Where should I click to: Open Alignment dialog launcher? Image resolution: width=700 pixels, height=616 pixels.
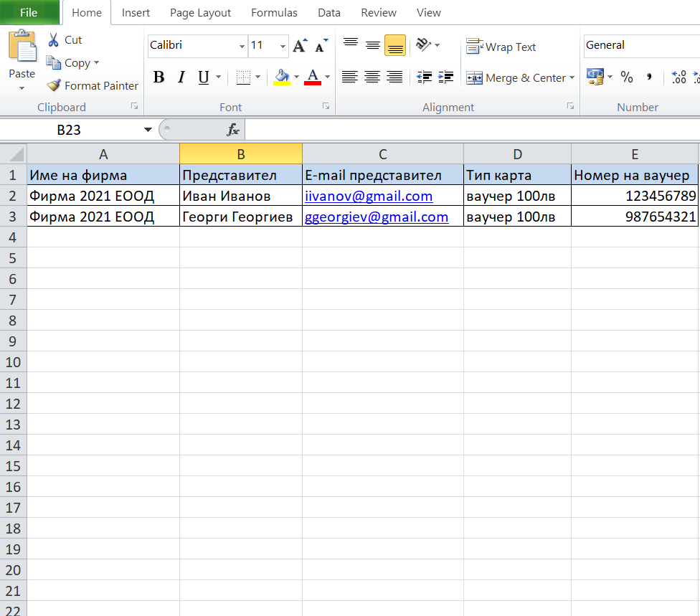[570, 106]
